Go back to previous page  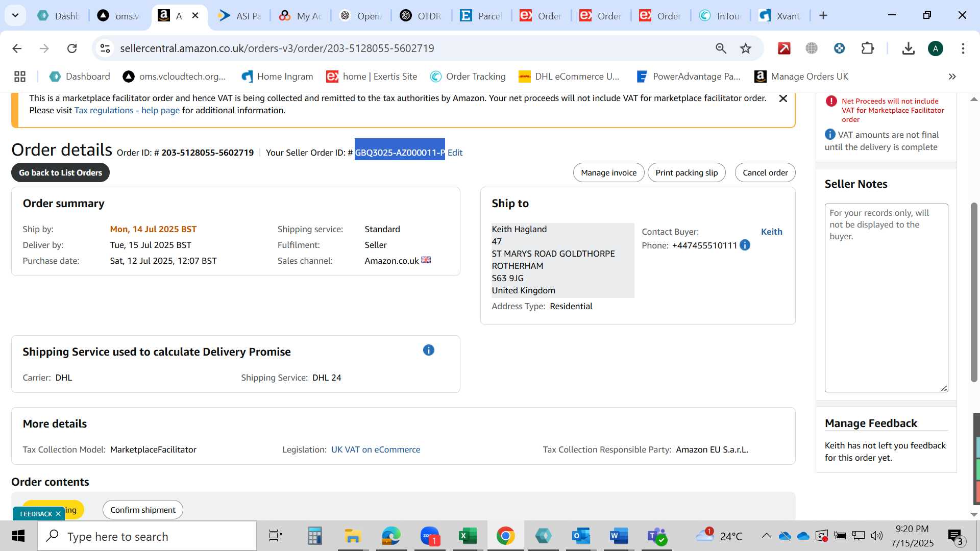coord(17,48)
